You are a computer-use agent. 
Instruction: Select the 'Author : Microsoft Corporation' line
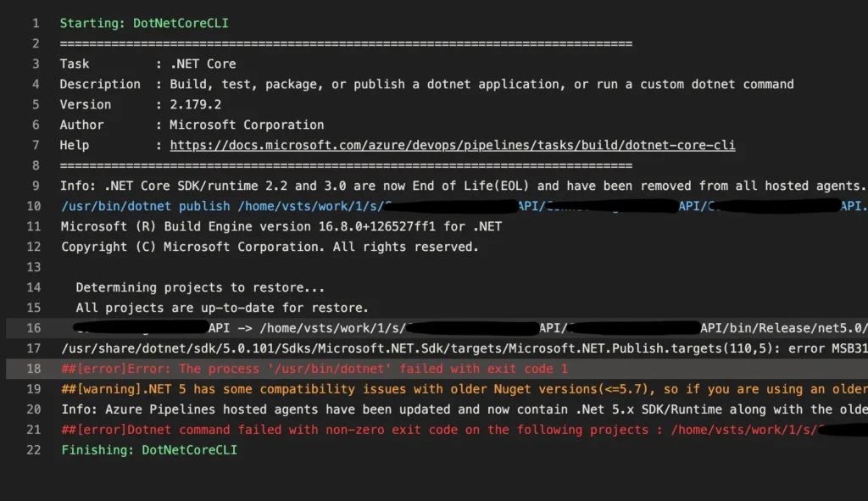tap(192, 125)
